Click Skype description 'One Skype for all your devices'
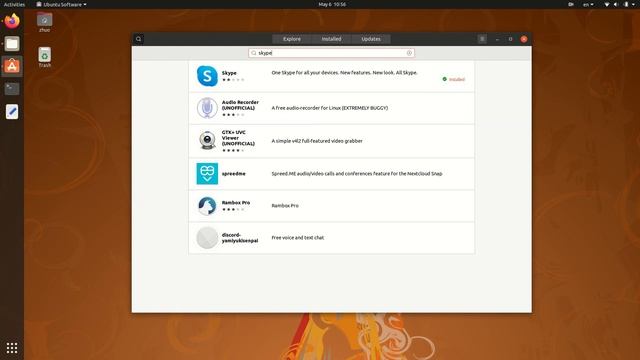The width and height of the screenshot is (640, 360). (x=344, y=73)
